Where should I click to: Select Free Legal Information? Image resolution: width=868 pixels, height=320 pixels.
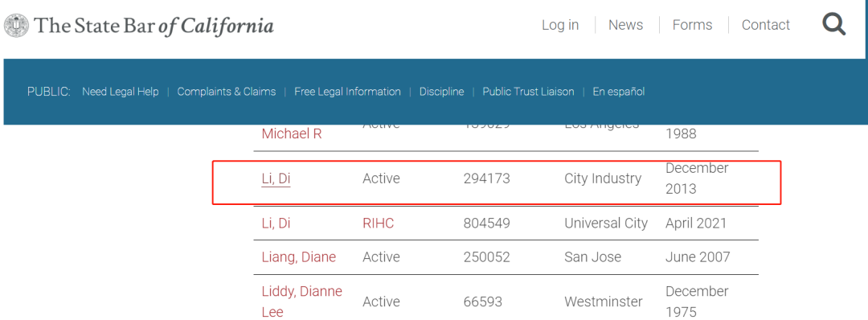point(348,92)
